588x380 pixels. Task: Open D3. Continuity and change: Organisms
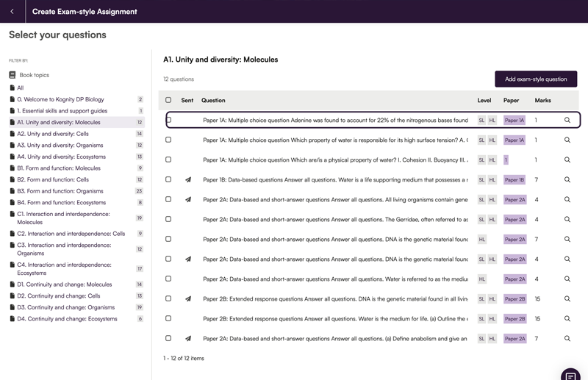click(x=65, y=307)
